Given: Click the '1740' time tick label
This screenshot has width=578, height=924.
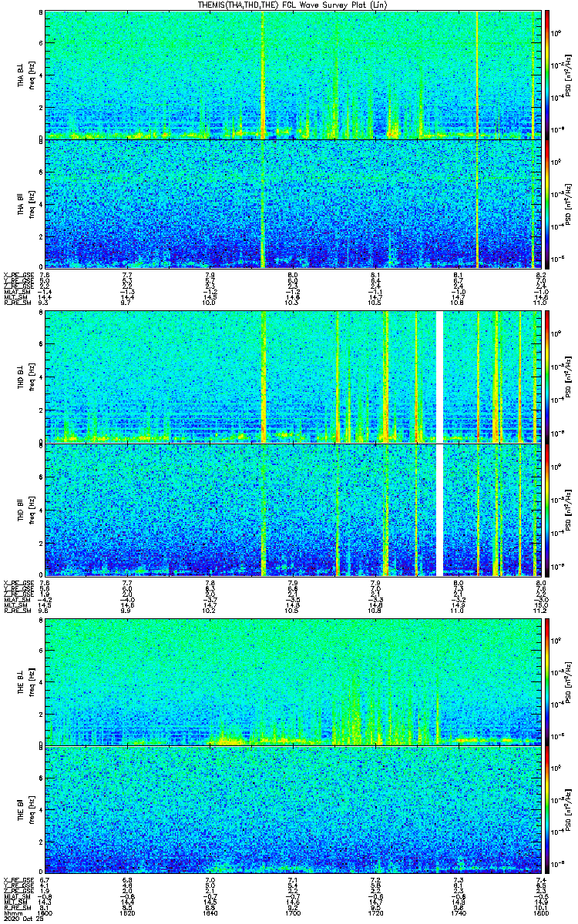Looking at the screenshot, I should (458, 912).
